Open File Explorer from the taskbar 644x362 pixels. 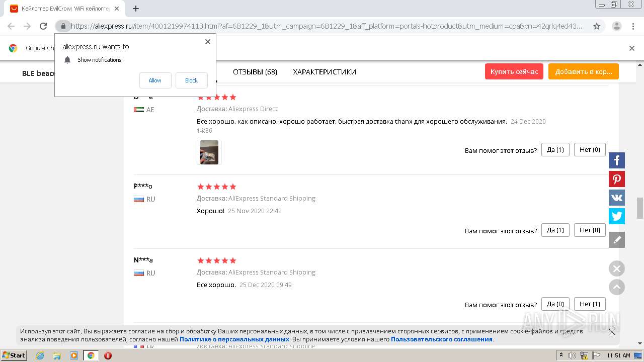coord(57,355)
